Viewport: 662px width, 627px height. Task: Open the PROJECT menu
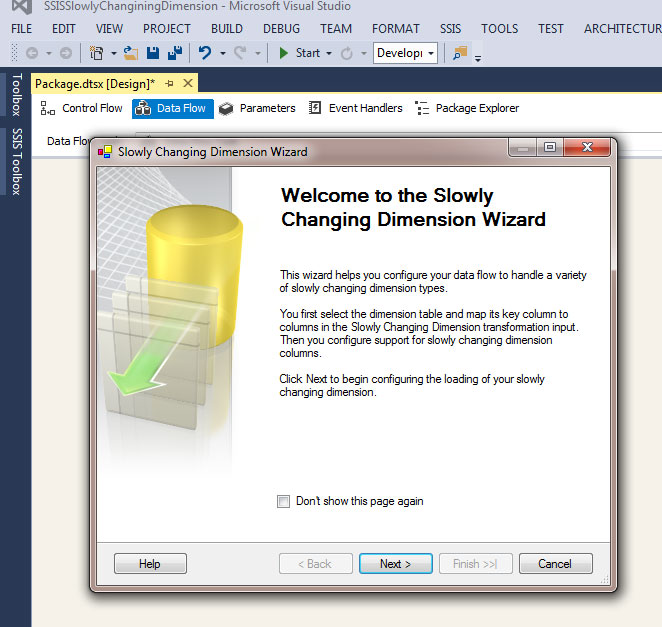click(x=167, y=29)
